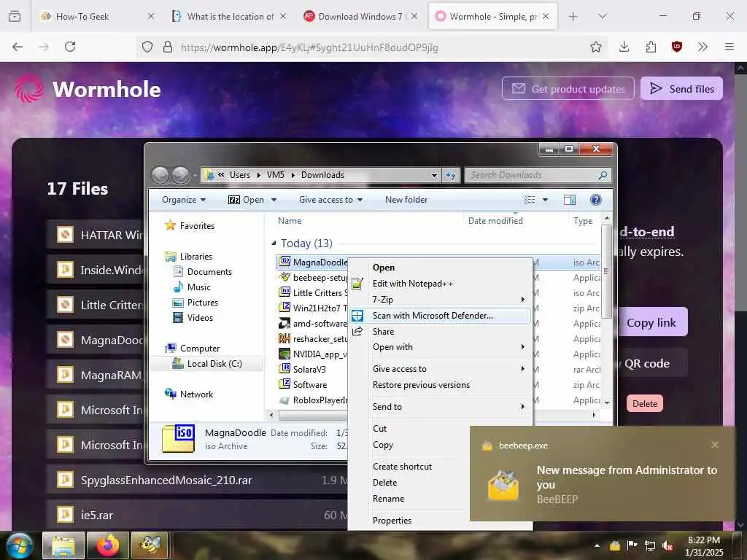Click the Explorer forward navigation arrow
The width and height of the screenshot is (747, 560).
click(x=181, y=175)
